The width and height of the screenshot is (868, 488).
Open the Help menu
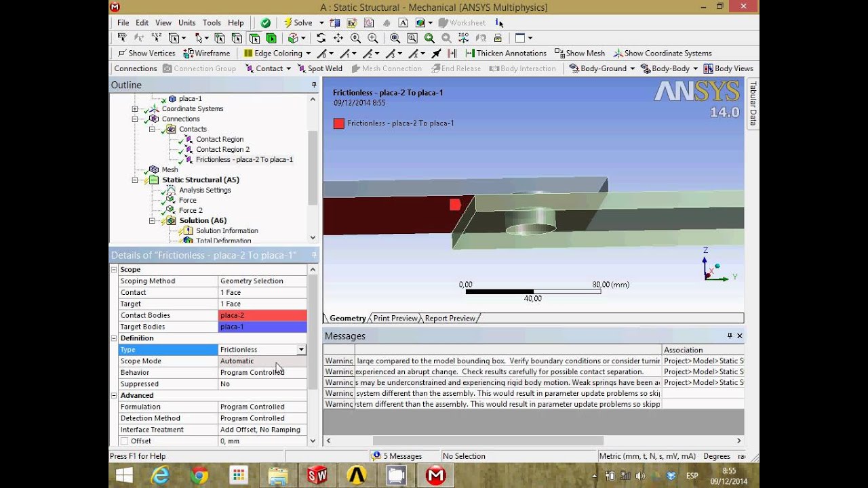[x=236, y=22]
